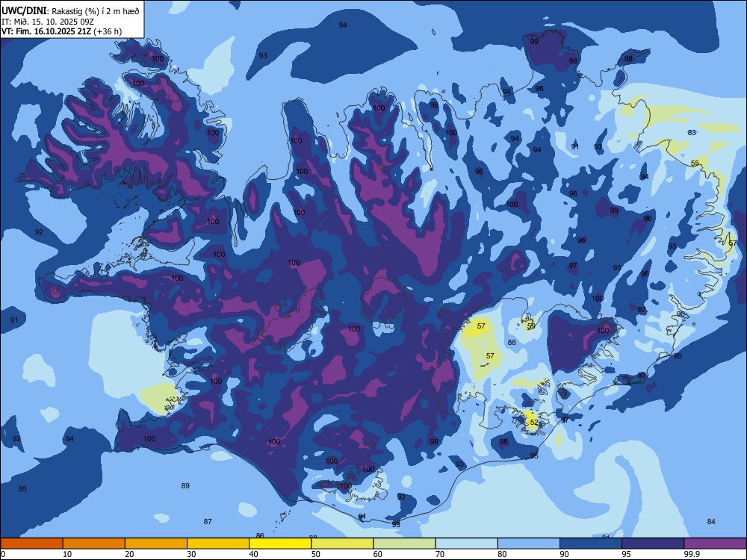Image resolution: width=747 pixels, height=560 pixels.
Task: Click the '83' humidity value on the map
Action: (x=692, y=132)
